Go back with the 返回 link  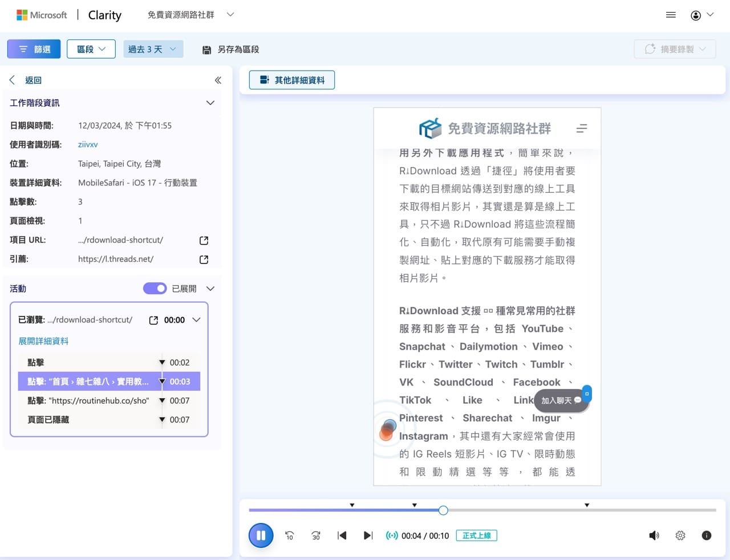[x=26, y=80]
